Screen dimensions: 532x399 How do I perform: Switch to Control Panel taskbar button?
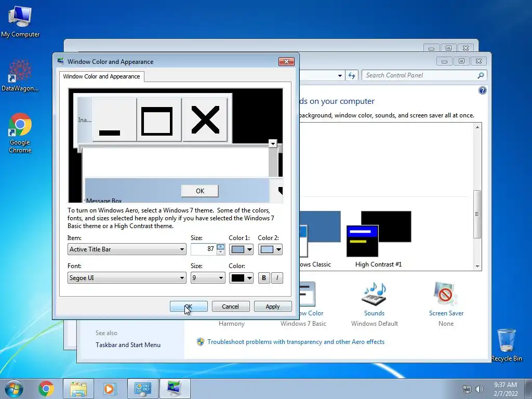point(142,389)
